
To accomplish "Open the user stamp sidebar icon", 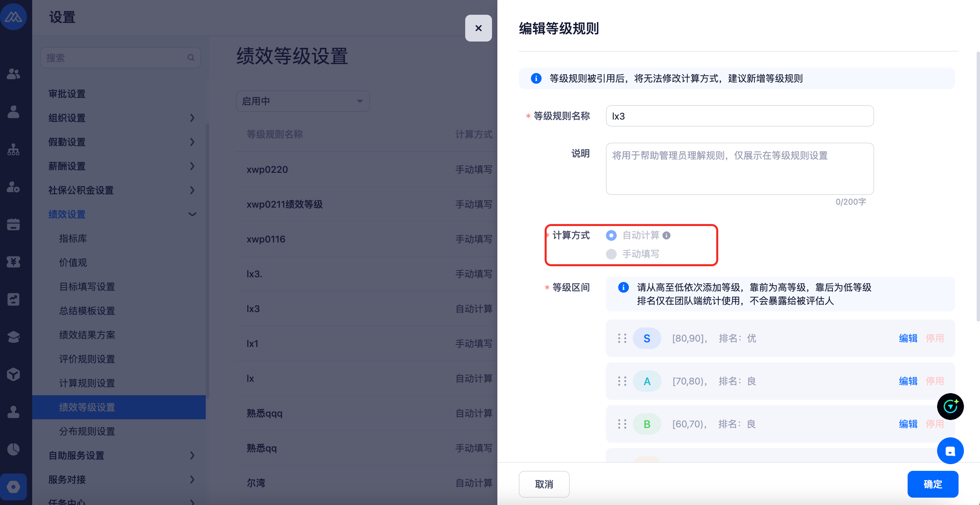I will click(13, 412).
